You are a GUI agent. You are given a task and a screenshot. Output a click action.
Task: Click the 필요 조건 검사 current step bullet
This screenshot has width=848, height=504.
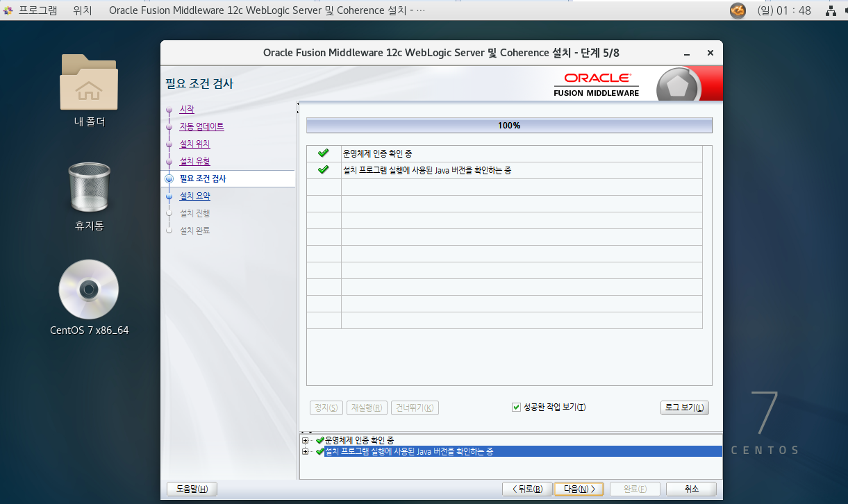[x=169, y=179]
